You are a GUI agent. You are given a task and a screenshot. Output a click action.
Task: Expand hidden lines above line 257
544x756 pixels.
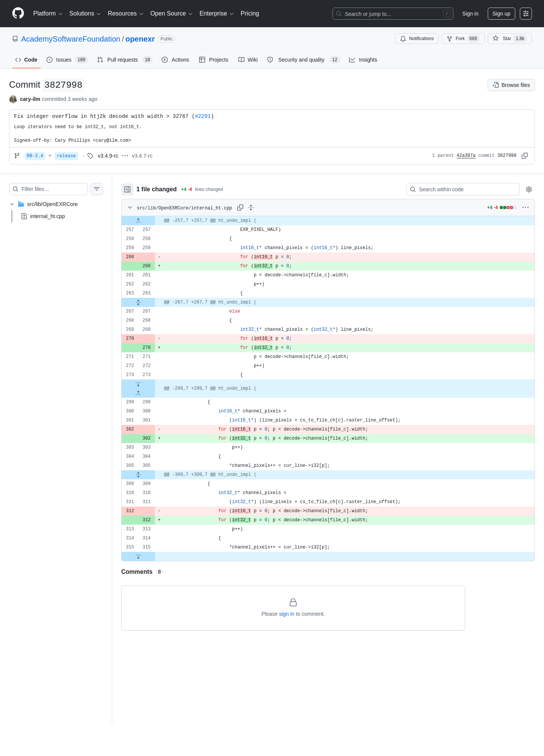(x=138, y=220)
